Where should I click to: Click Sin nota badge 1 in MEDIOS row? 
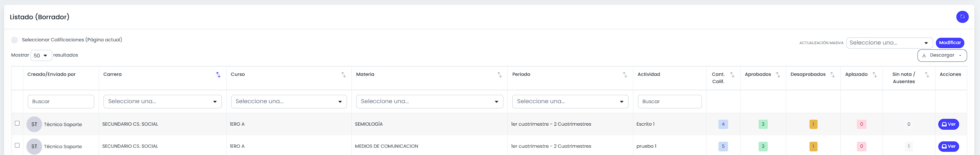[909, 147]
